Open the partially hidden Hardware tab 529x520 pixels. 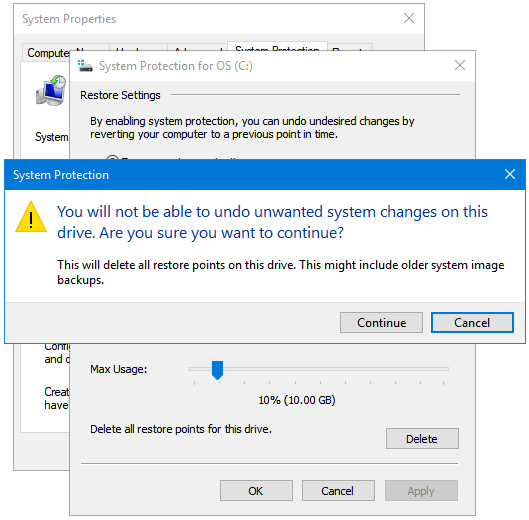pyautogui.click(x=138, y=47)
